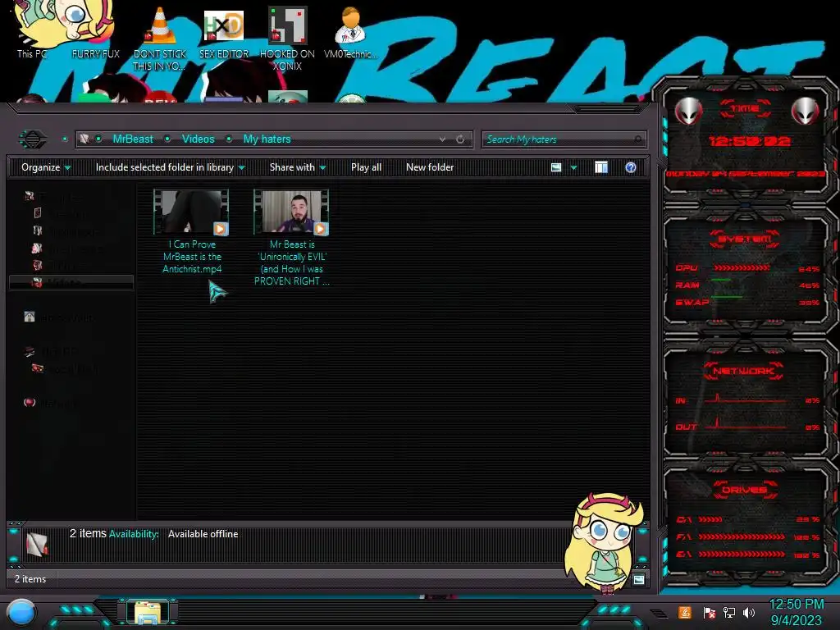Click the hexagonal Back navigation button in Explorer

(33, 139)
